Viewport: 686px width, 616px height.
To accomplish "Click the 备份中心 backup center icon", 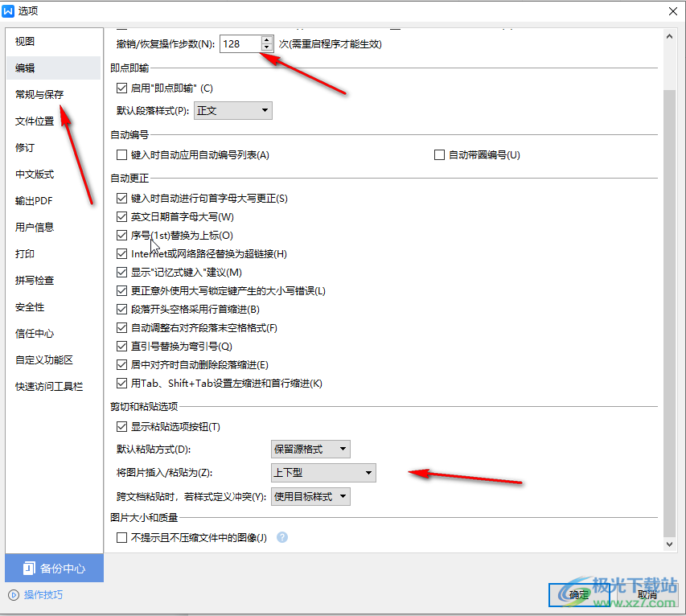I will tap(29, 569).
